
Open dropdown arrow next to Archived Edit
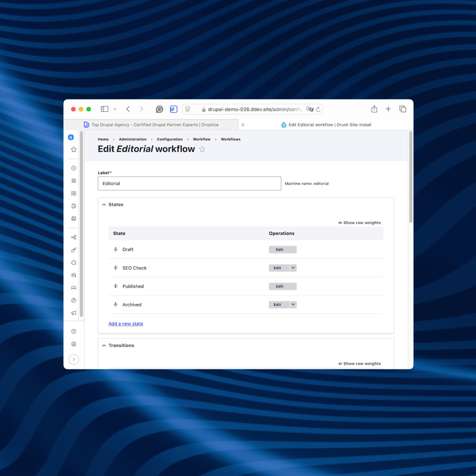coord(293,305)
